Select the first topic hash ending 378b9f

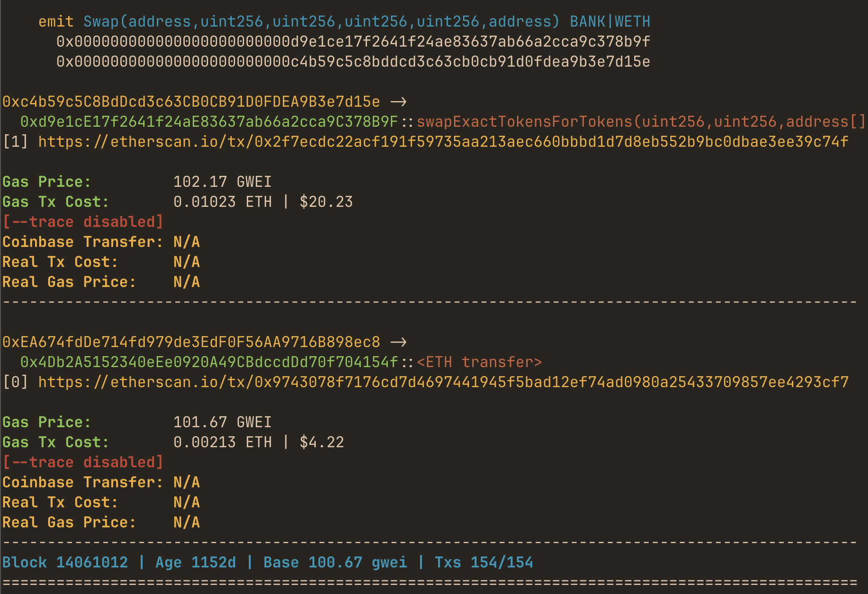[x=353, y=42]
